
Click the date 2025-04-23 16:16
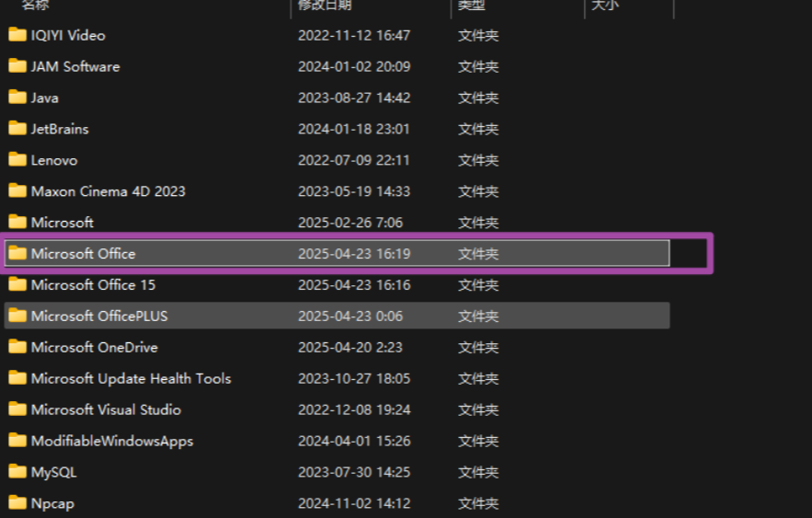pos(354,284)
